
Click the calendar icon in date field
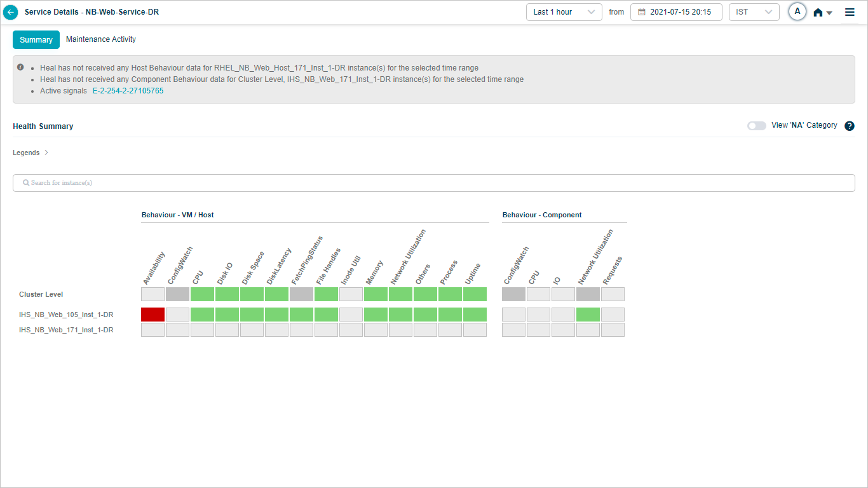tap(641, 12)
